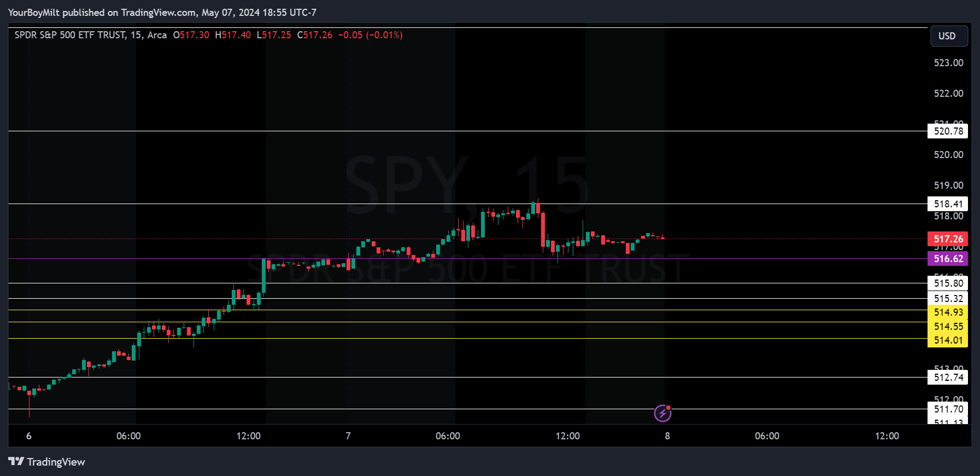Image resolution: width=980 pixels, height=476 pixels.
Task: Click the day 8 label on time axis
Action: click(x=667, y=436)
